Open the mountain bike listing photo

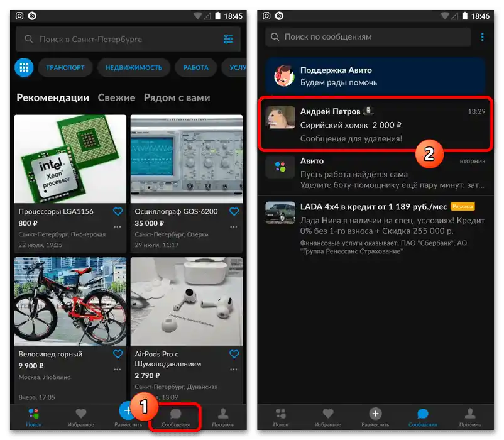tap(70, 302)
